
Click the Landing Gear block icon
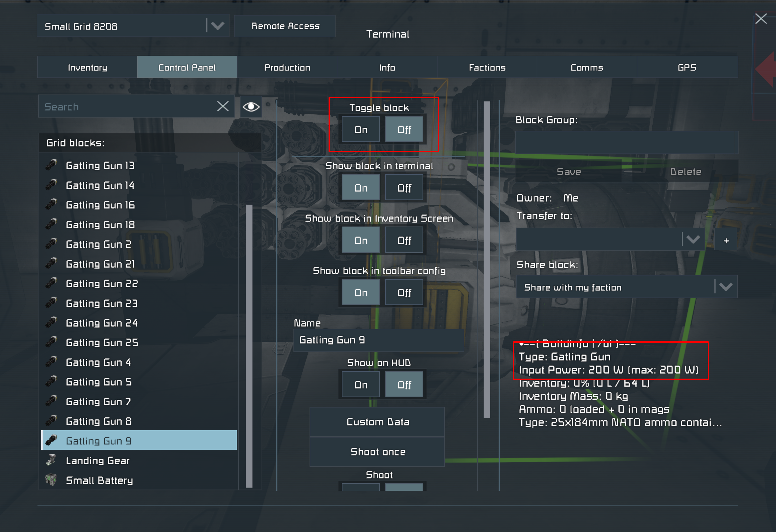click(51, 460)
